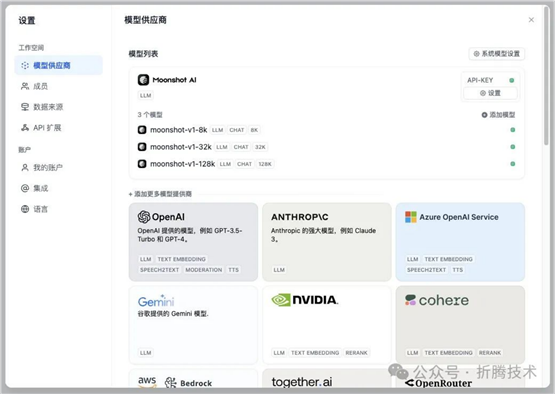Select the together.ai provider card
555x394 pixels.
pyautogui.click(x=327, y=379)
